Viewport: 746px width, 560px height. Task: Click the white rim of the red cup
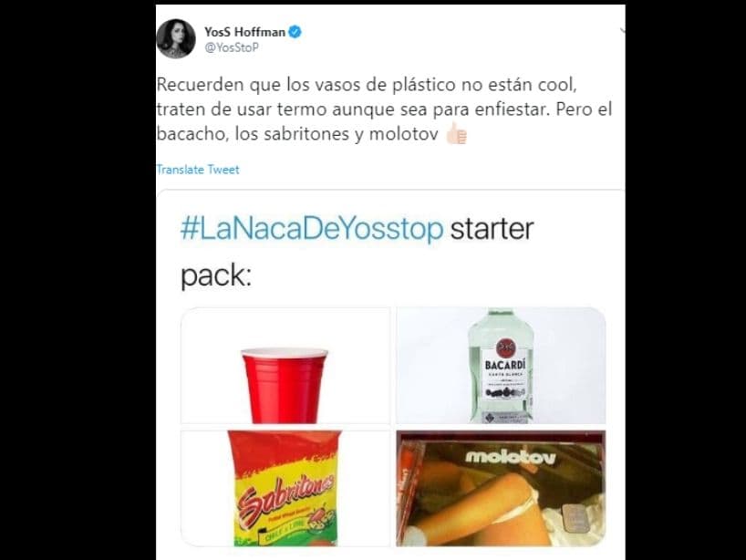285,353
